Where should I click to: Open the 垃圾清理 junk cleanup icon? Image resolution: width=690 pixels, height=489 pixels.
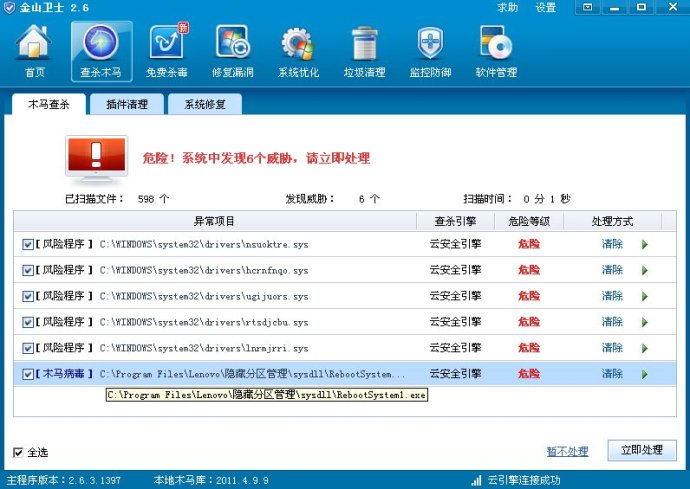click(364, 43)
